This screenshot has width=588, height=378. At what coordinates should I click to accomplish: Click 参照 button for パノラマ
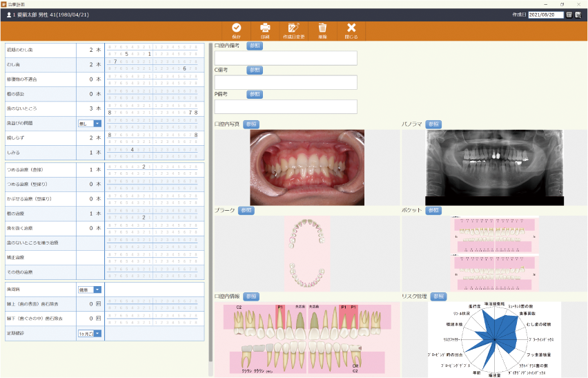pyautogui.click(x=433, y=124)
